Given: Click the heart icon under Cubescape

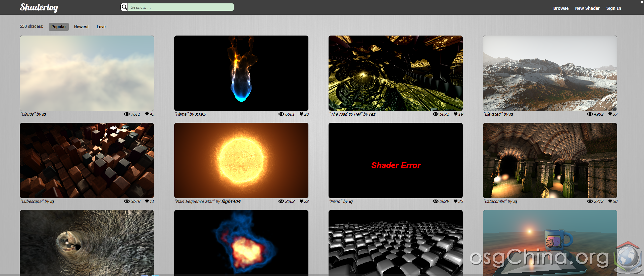Looking at the screenshot, I should [x=147, y=201].
